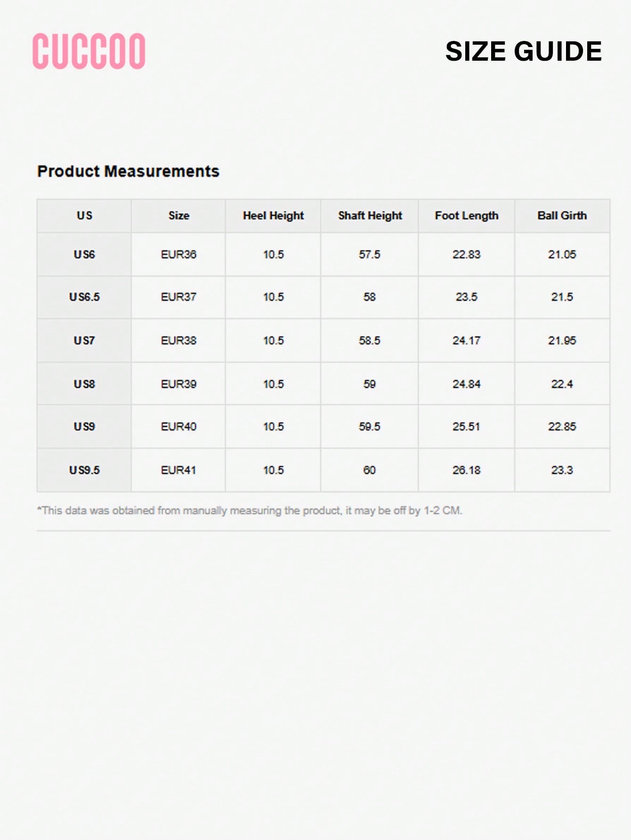Select the Heel Height column header

(274, 216)
